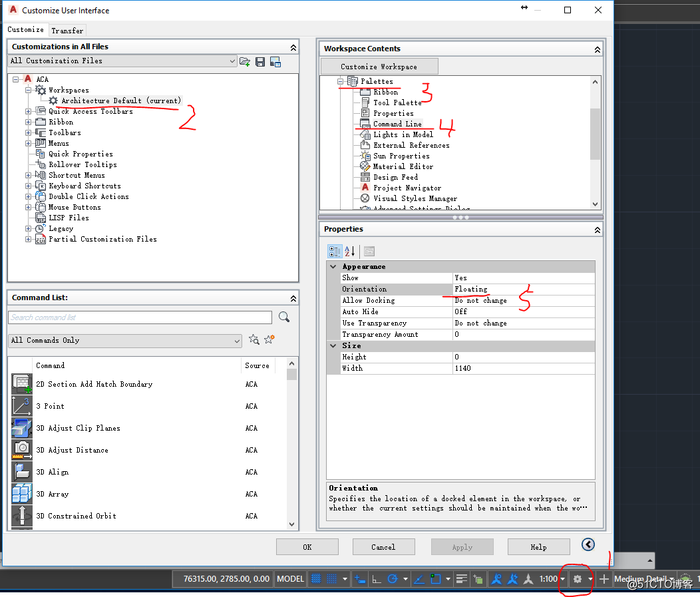Viewport: 700px width, 597px height.
Task: Collapse the Appearance property group
Action: 333,267
